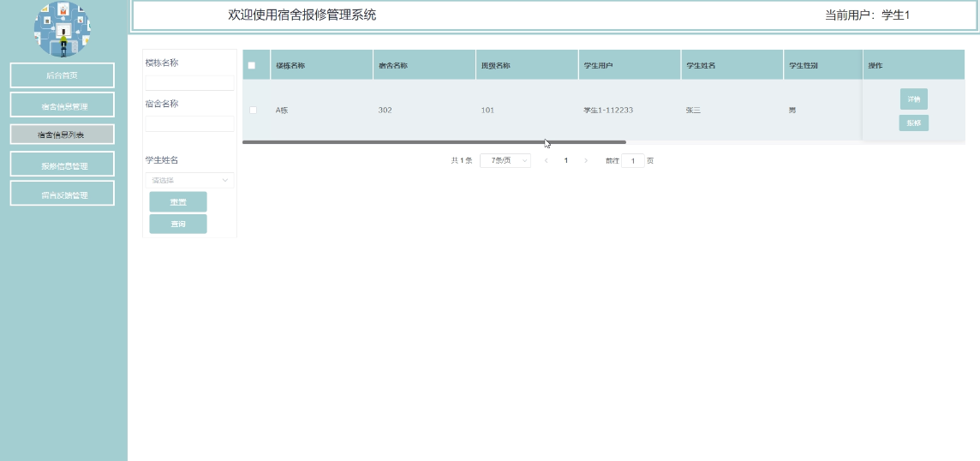Click the table's horizontal scrollbar thumb
Image resolution: width=980 pixels, height=461 pixels.
(433, 142)
